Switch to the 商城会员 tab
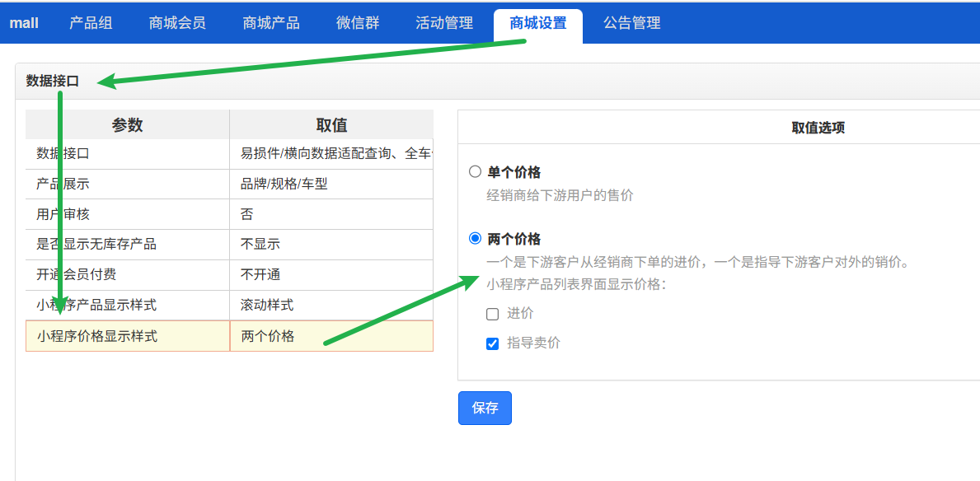 coord(177,23)
